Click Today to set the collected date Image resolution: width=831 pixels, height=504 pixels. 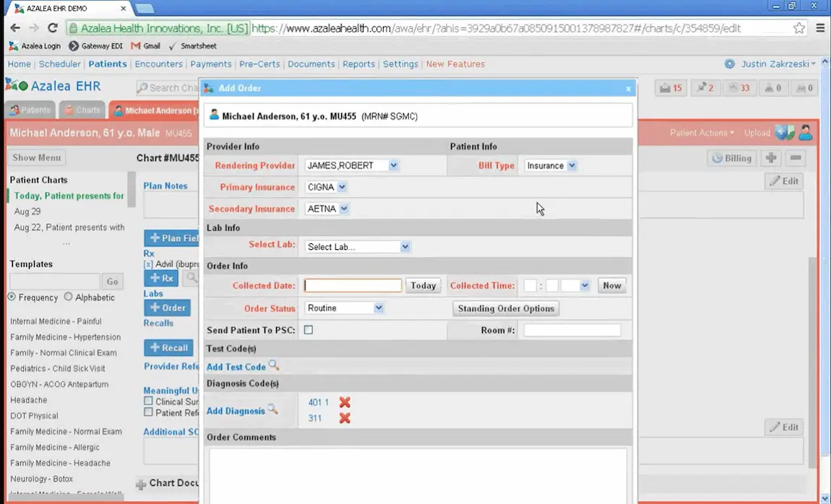(423, 285)
